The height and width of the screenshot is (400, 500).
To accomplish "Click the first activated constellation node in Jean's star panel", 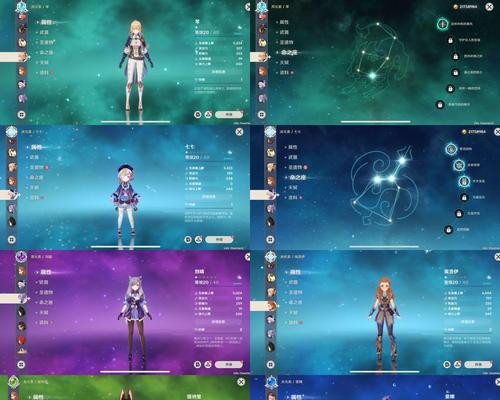I will 443,24.
